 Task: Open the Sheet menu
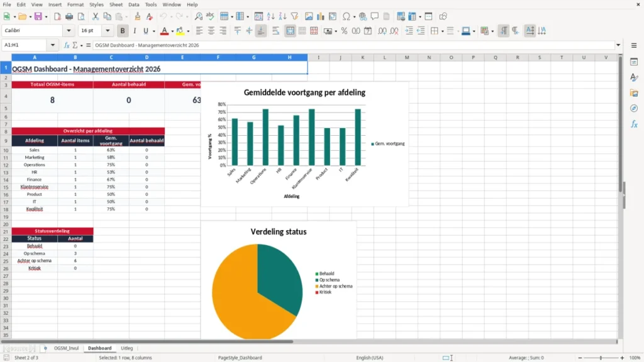coord(116,4)
